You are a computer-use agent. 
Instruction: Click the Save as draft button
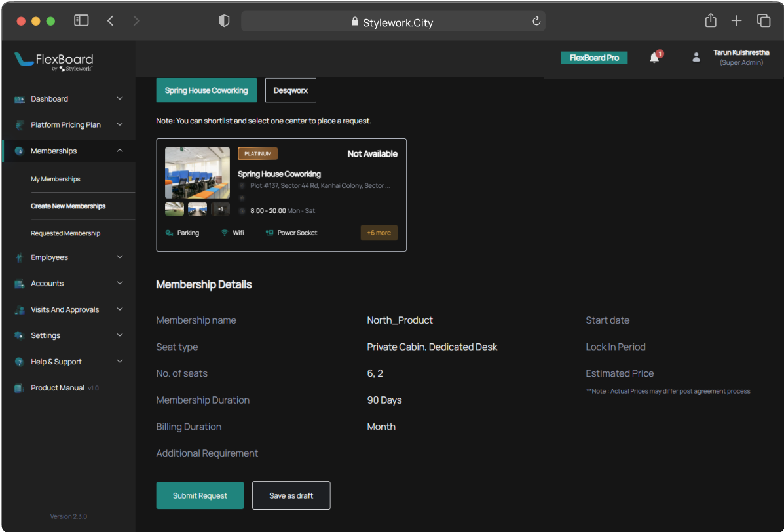pos(291,495)
